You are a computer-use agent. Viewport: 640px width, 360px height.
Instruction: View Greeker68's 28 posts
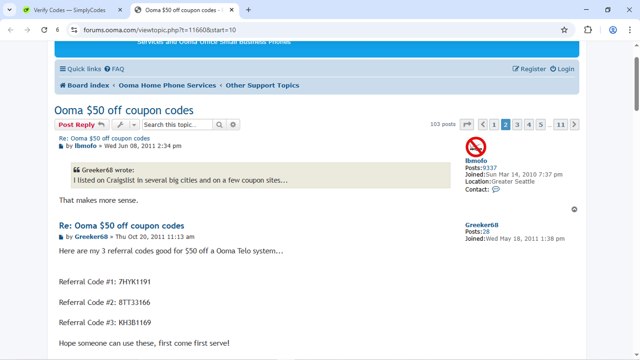pyautogui.click(x=486, y=231)
